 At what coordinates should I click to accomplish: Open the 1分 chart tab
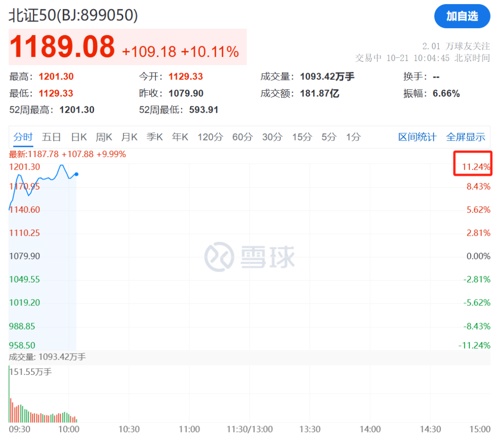point(353,137)
